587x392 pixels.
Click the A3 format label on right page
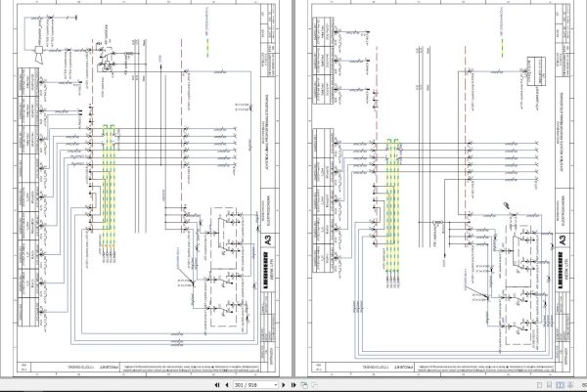click(562, 240)
